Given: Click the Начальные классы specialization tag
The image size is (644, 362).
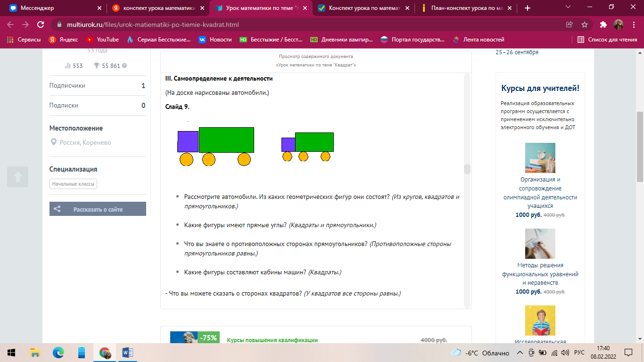Looking at the screenshot, I should [73, 184].
